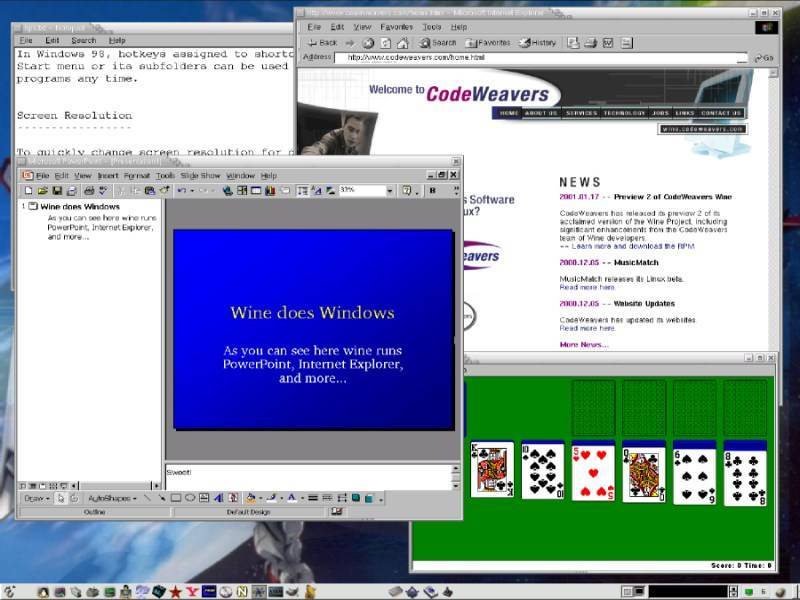
Task: Open the Search menu in the text editor
Action: (84, 40)
